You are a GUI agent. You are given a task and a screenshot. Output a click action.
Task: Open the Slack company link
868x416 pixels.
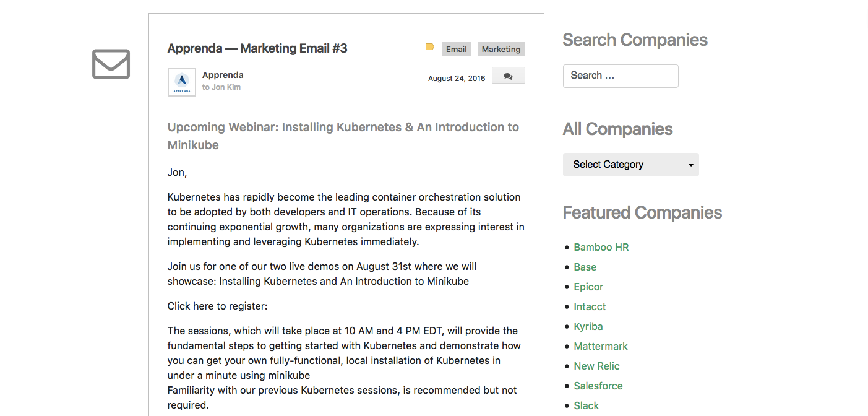coord(587,405)
